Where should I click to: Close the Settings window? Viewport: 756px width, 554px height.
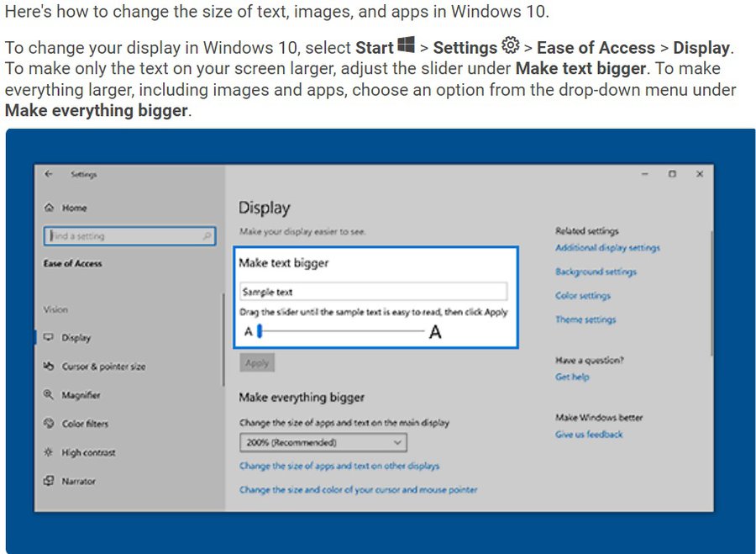(x=700, y=174)
